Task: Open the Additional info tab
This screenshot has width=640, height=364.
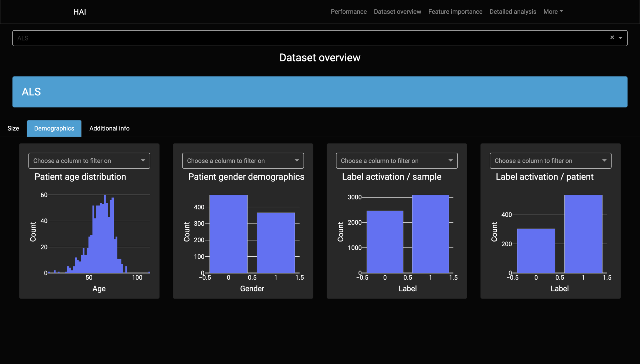Action: tap(109, 128)
